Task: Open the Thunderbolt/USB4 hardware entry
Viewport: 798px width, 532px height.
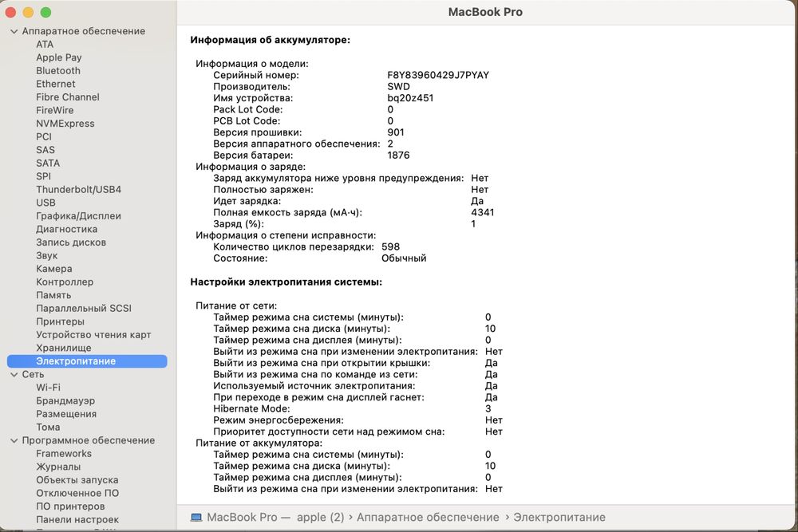Action: 78,190
